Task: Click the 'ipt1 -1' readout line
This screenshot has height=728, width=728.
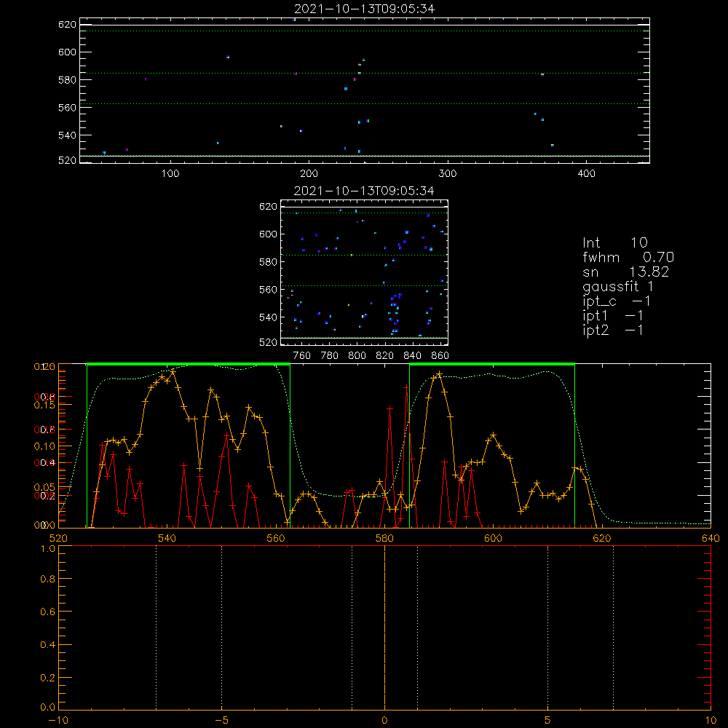Action: pyautogui.click(x=613, y=316)
